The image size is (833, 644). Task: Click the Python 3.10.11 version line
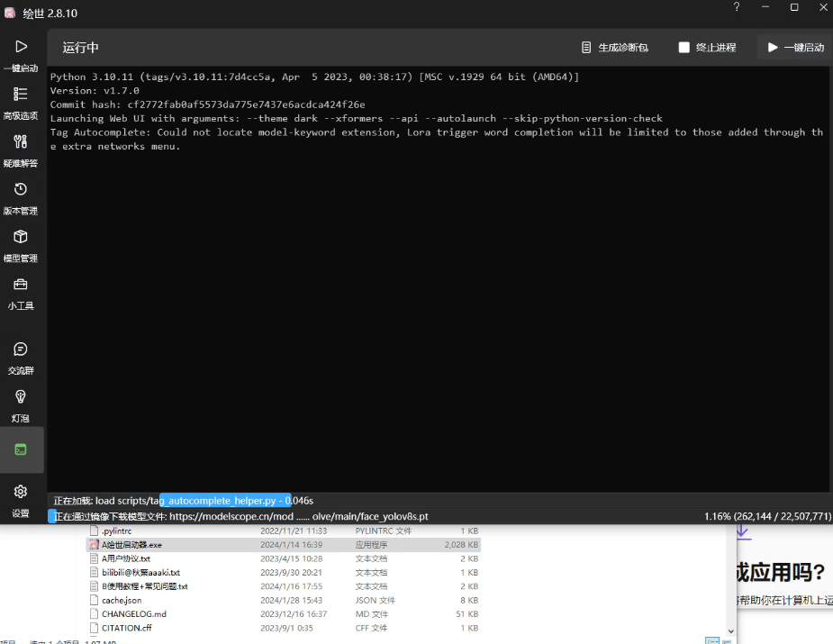point(314,77)
